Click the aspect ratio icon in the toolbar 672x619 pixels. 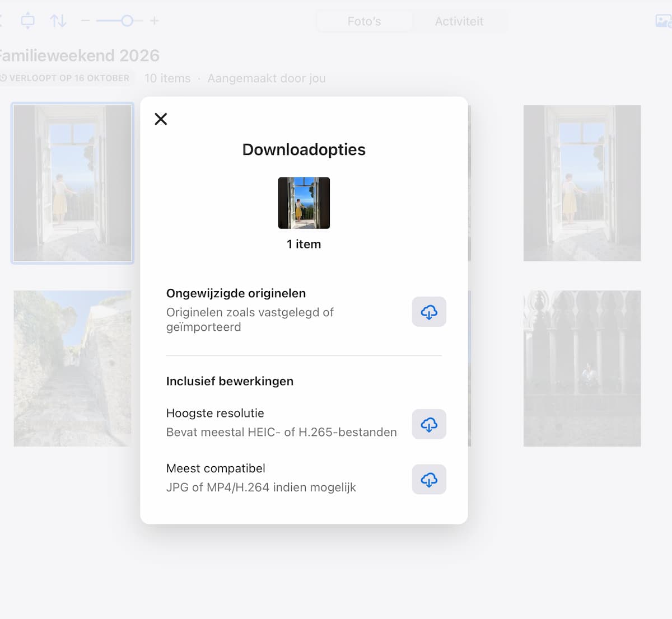[x=27, y=21]
